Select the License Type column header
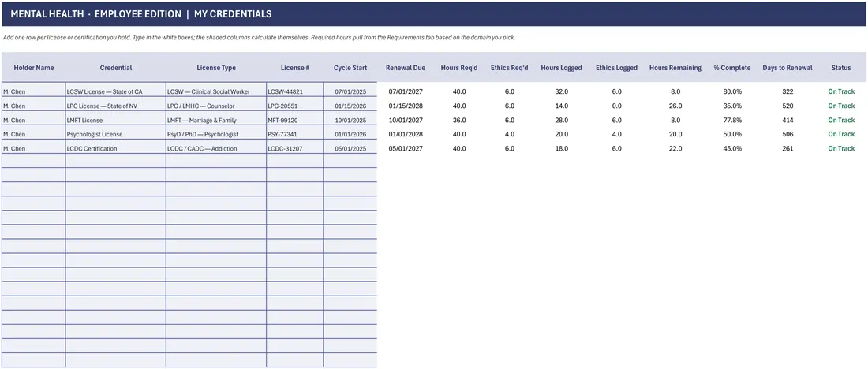Viewport: 868px width, 369px height. 216,68
